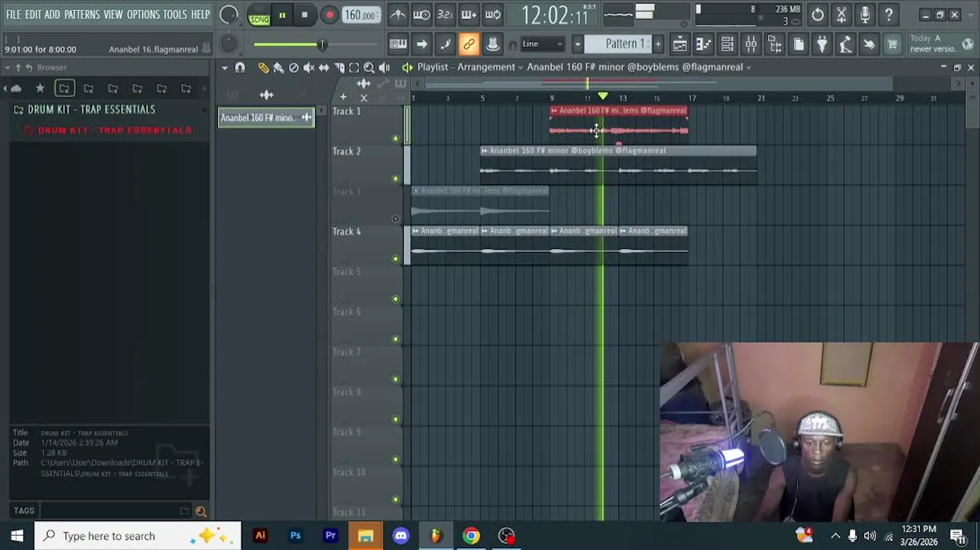Enable wait for input before recording
This screenshot has width=980, height=550.
pos(421,15)
